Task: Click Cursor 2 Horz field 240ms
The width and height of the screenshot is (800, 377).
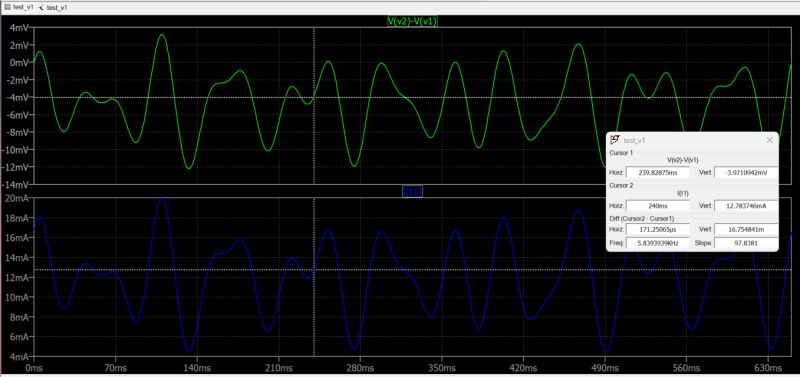Action: point(658,205)
